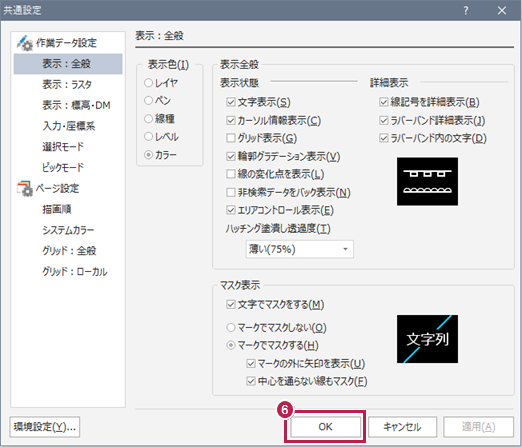Toggle 中心を通らない線もマスク checkbox
The width and height of the screenshot is (522, 447).
(251, 381)
